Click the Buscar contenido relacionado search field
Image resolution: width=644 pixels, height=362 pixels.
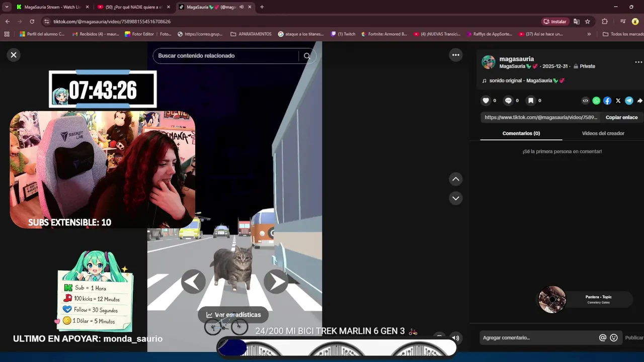(x=226, y=56)
